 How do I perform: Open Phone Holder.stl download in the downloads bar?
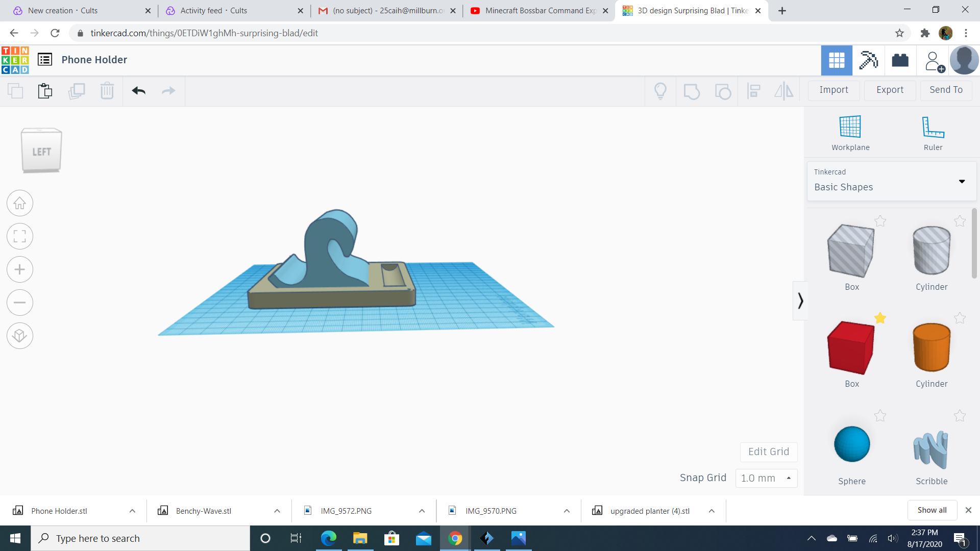[x=59, y=511]
